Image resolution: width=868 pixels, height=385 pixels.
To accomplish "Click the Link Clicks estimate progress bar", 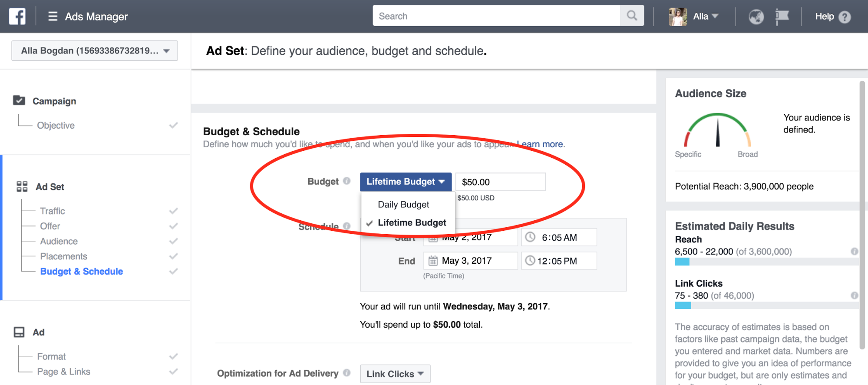I will click(x=766, y=305).
